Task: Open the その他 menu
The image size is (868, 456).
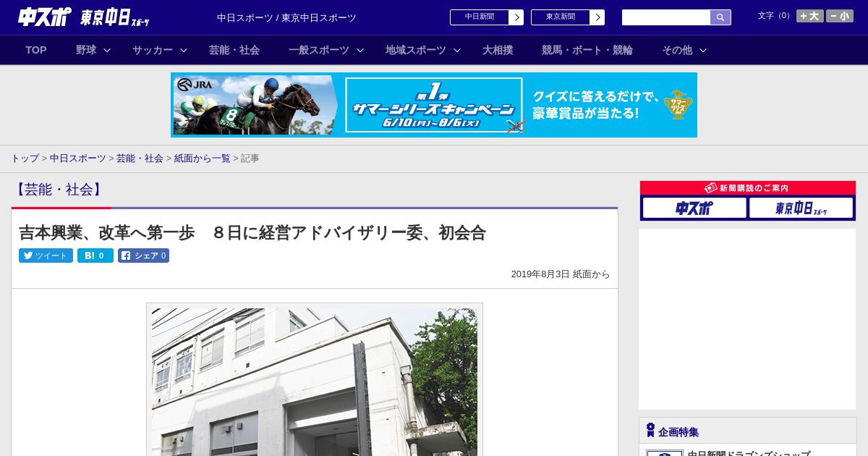Action: [x=677, y=50]
